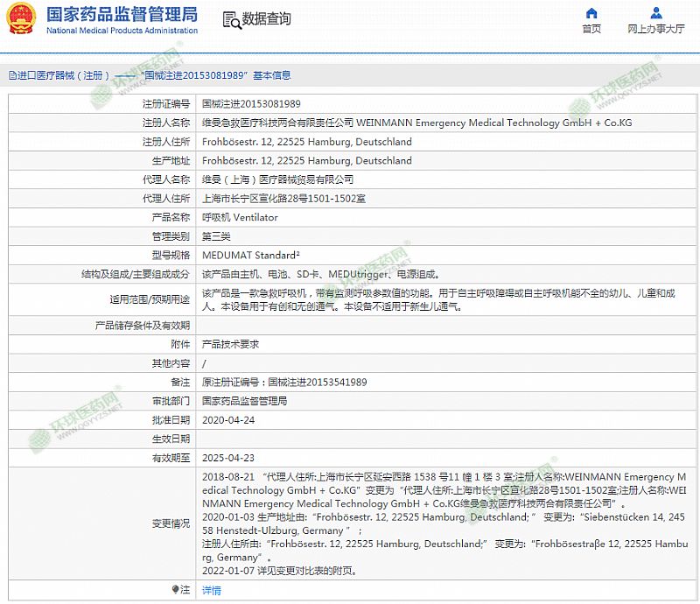Click the 产品技术要求 attachment text
Screen dimensions: 700x604
(230, 344)
